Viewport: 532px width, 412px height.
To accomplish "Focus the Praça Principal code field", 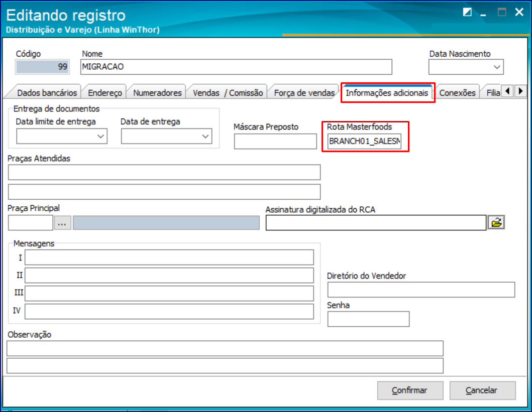I will [x=31, y=223].
